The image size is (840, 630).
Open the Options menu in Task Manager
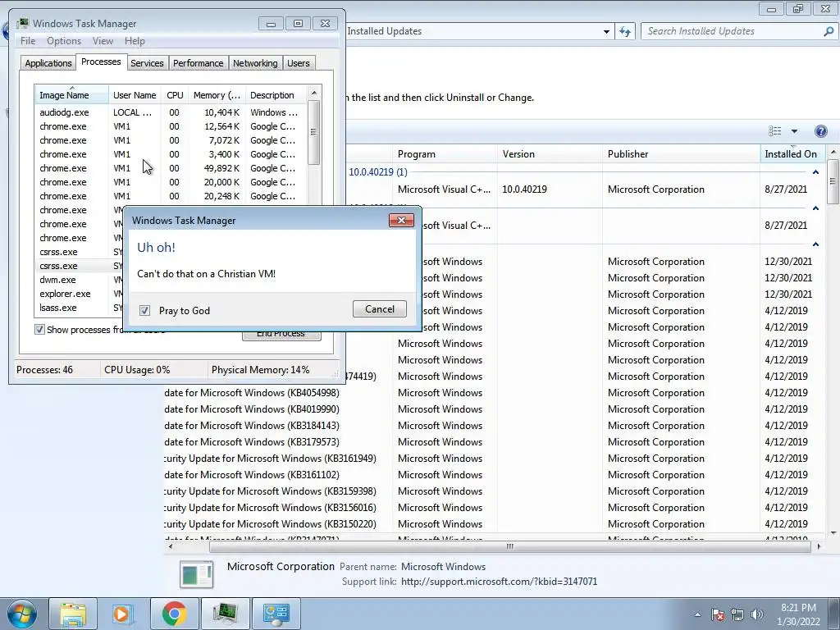[x=64, y=41]
